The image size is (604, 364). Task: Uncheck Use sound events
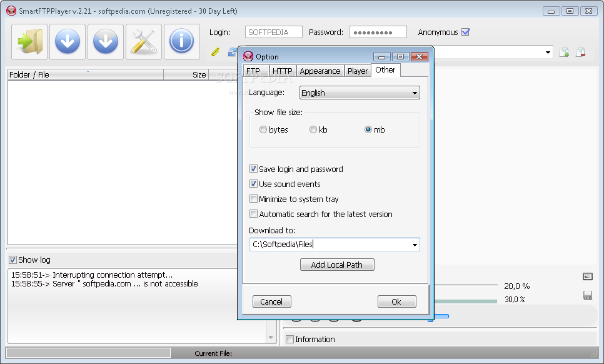[253, 184]
